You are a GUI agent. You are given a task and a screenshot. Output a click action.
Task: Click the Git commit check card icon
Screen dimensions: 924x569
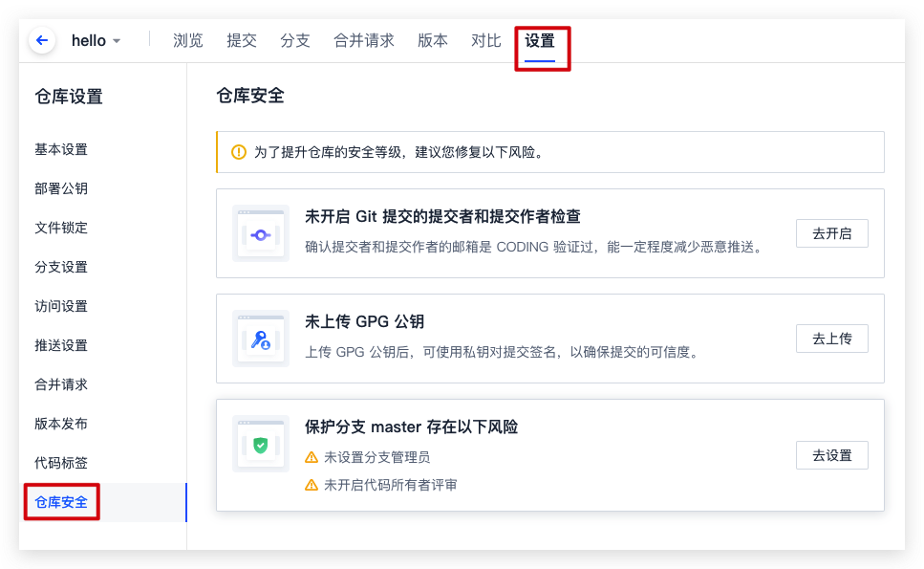pos(261,233)
